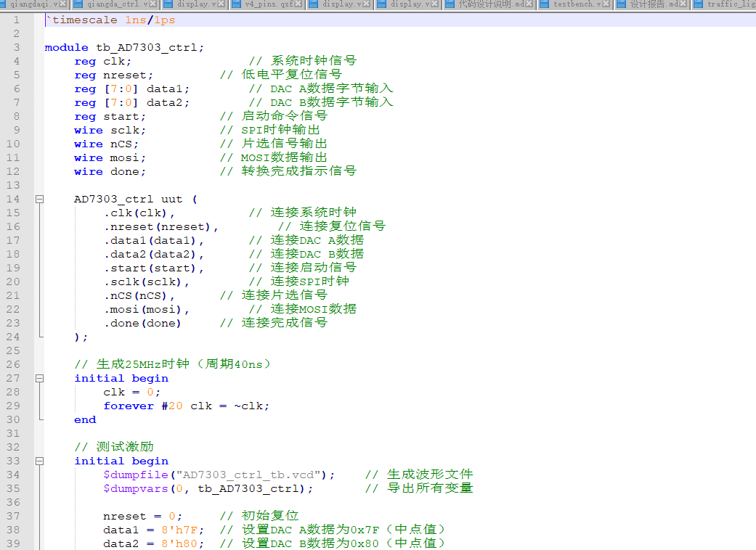Click the '.done(done)' port connection

click(x=143, y=323)
